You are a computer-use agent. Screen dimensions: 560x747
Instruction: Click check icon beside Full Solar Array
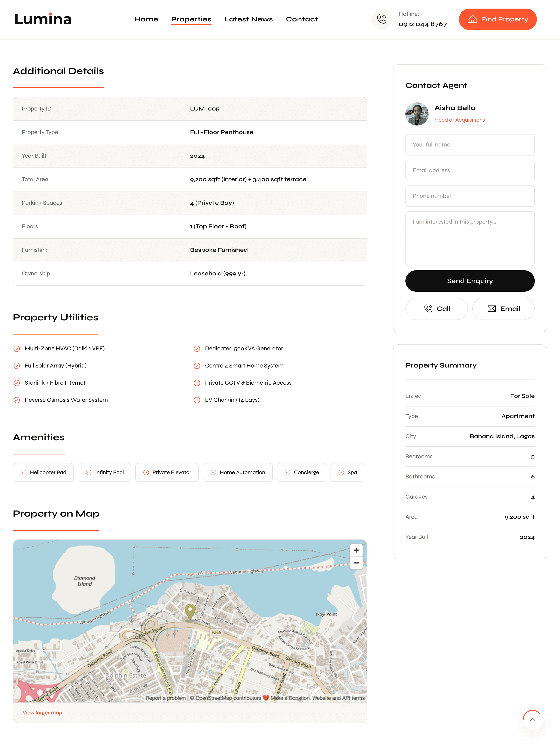pyautogui.click(x=16, y=366)
